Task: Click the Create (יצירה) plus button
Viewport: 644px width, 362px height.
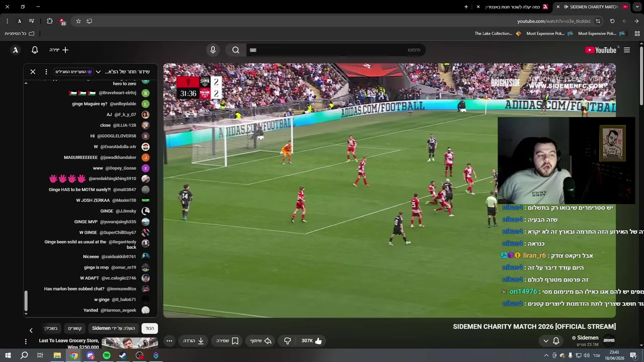Action: [x=59, y=50]
